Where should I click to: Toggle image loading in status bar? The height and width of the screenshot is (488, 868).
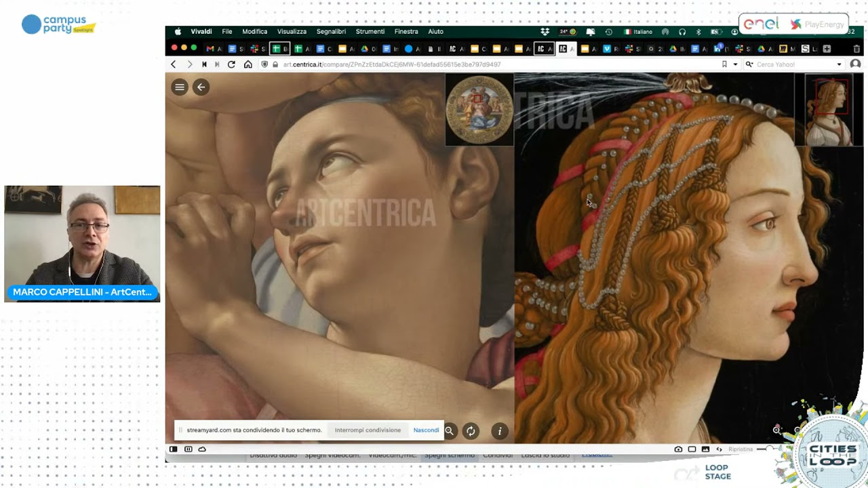pyautogui.click(x=705, y=449)
